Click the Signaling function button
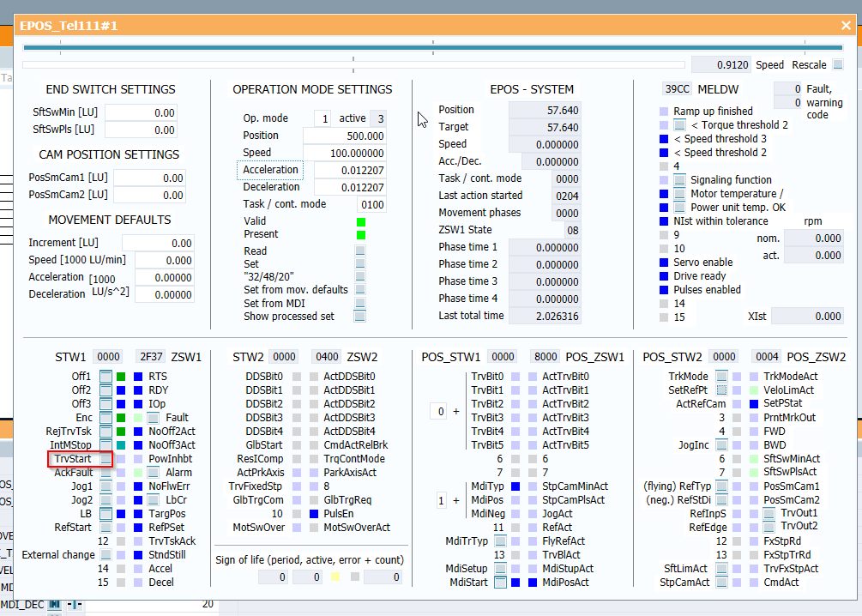This screenshot has width=862, height=616. tap(680, 180)
